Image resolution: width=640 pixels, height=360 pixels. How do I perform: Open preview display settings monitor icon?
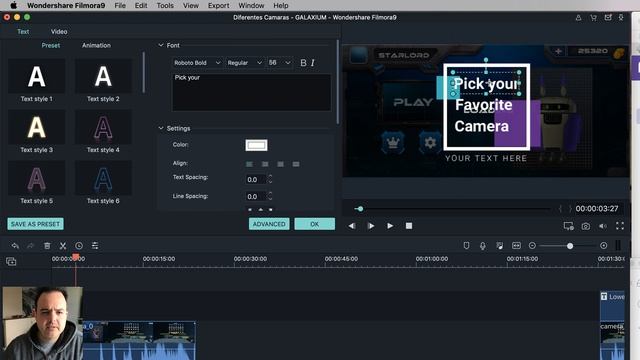[569, 226]
